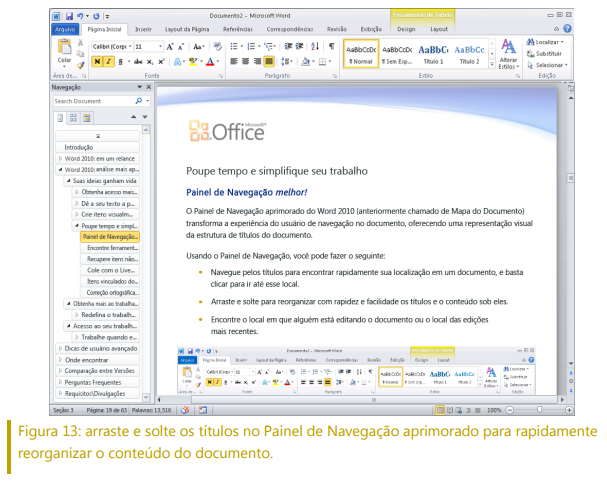Open the Arquivo tab
The image size is (607, 484).
[x=65, y=30]
